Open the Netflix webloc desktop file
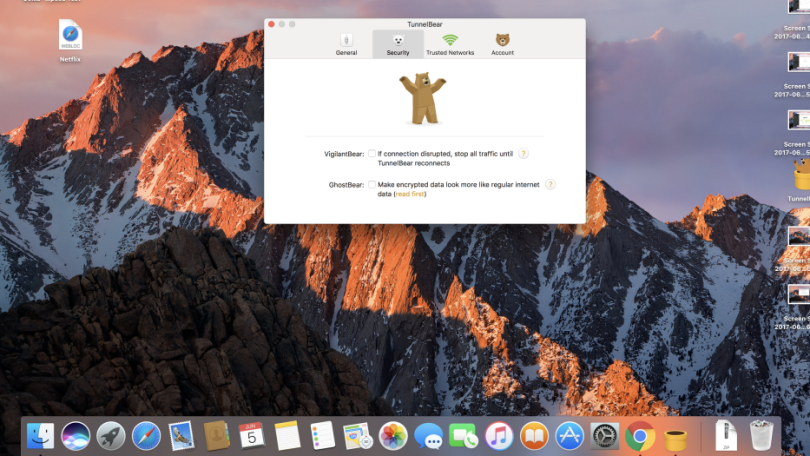810x456 pixels. [x=70, y=40]
